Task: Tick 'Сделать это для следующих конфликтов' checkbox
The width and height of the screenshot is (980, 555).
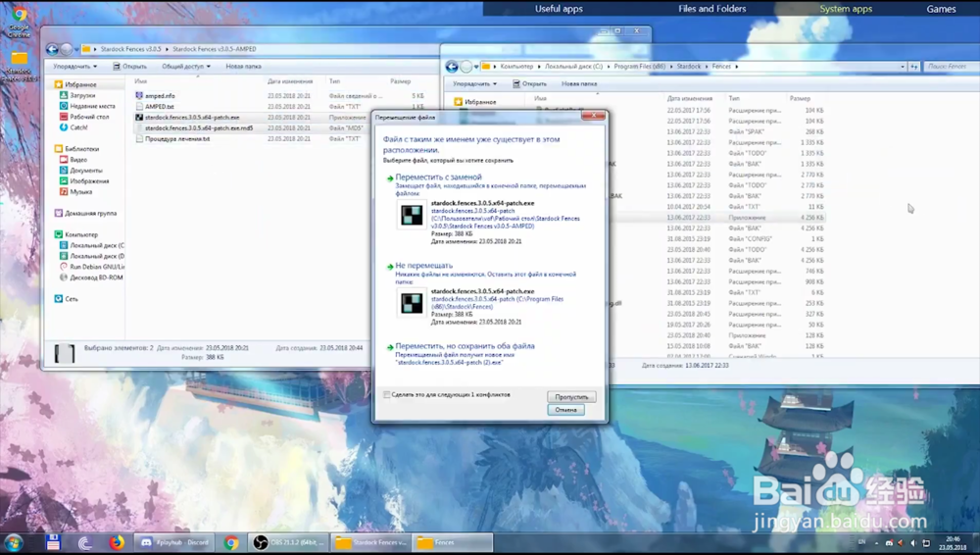Action: (x=387, y=395)
